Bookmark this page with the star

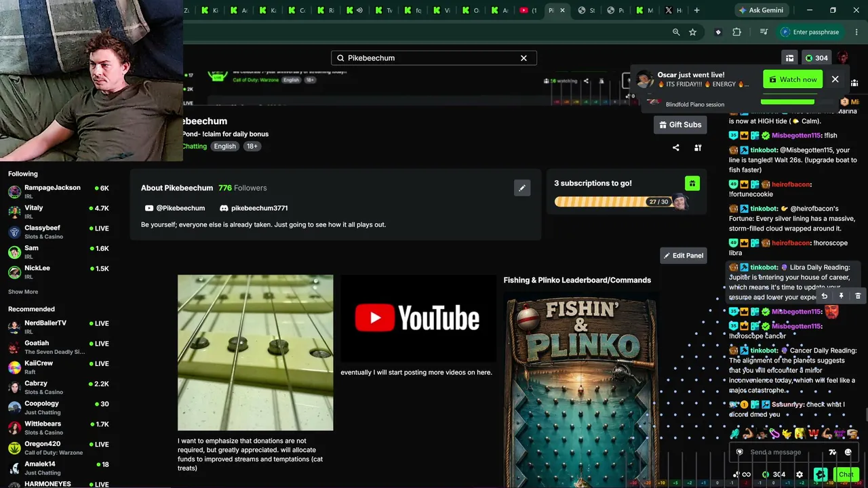click(x=692, y=32)
